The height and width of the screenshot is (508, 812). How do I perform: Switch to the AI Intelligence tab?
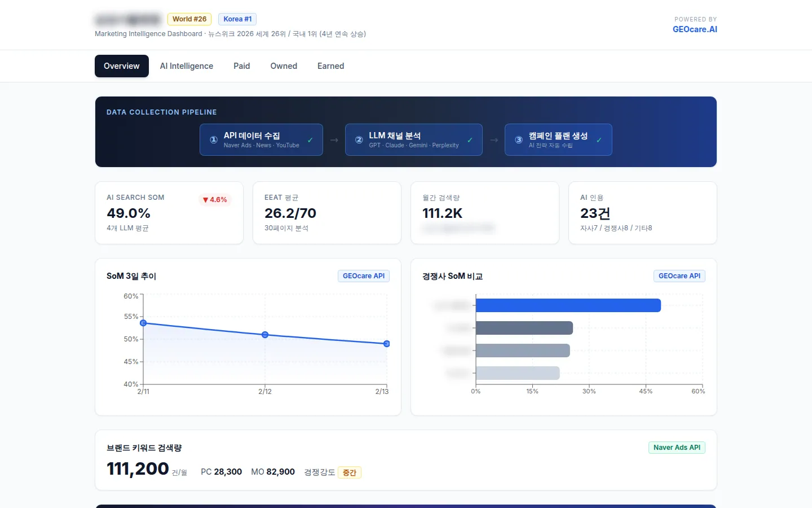(187, 66)
